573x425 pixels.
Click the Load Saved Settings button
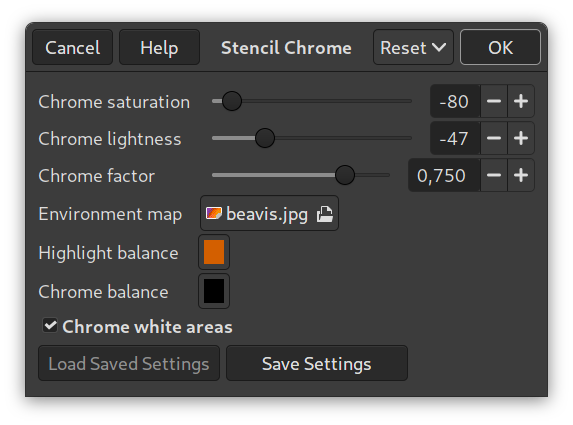(129, 363)
